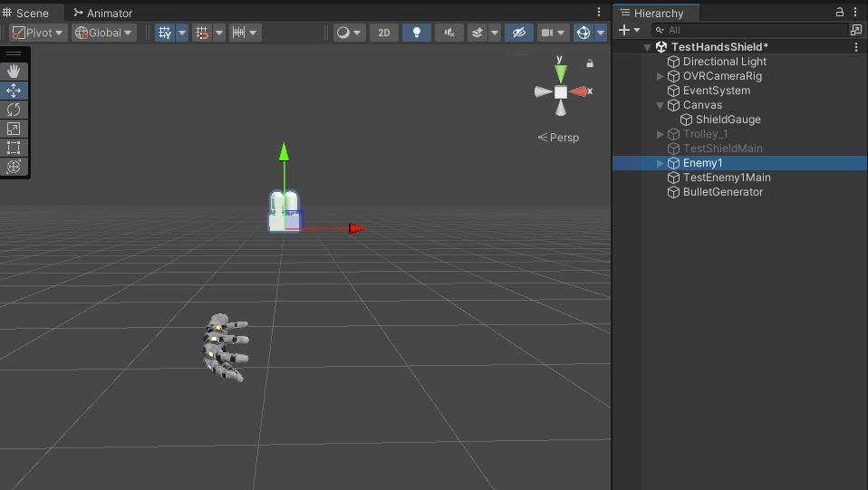Select Canvas in hierarchy

[x=702, y=105]
